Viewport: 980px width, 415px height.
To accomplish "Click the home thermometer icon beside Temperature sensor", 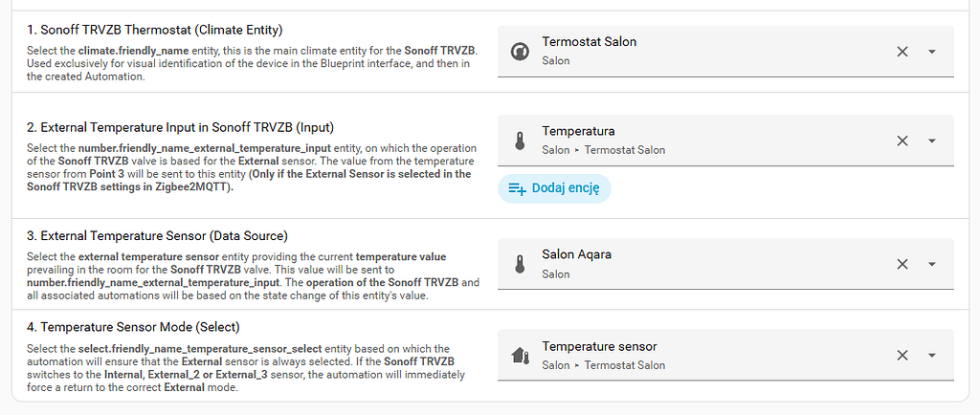I will point(520,356).
